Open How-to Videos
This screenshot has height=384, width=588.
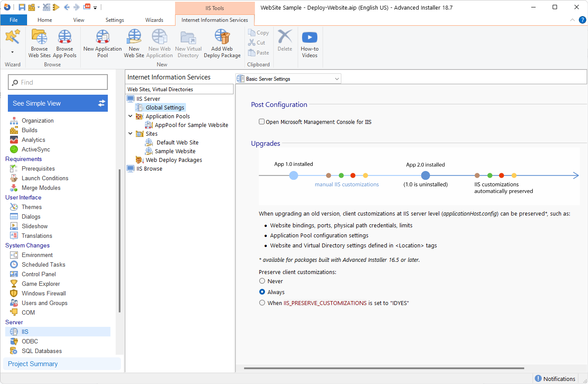click(x=309, y=44)
